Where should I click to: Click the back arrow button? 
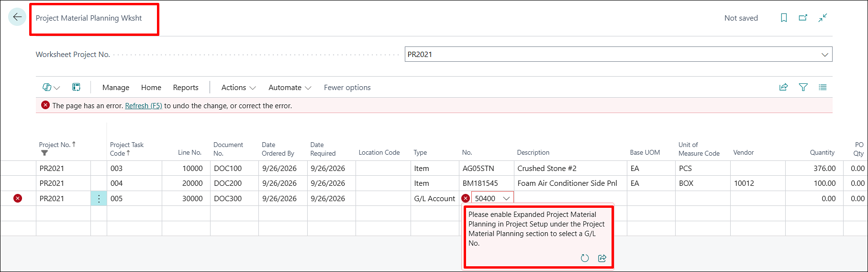click(17, 17)
